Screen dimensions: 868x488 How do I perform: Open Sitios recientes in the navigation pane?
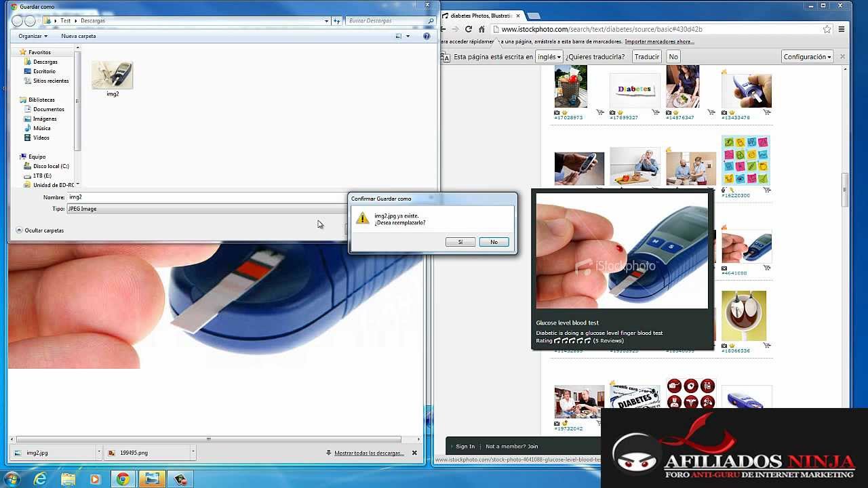(51, 81)
